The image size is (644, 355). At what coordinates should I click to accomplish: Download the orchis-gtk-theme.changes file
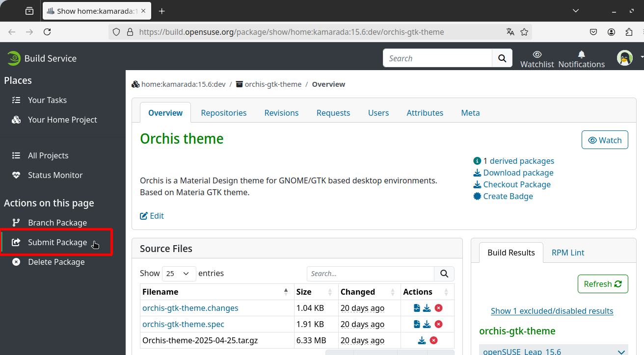pyautogui.click(x=427, y=308)
